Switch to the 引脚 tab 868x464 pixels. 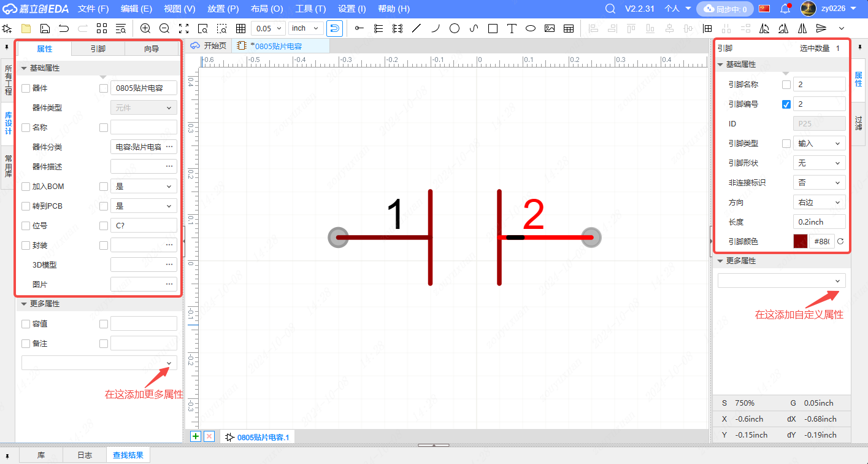coord(98,49)
